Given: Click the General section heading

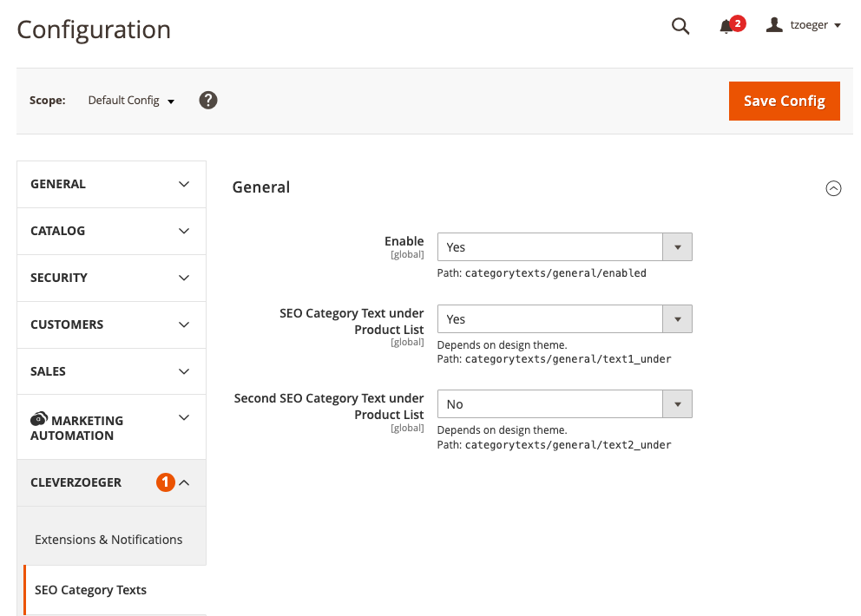Looking at the screenshot, I should (x=261, y=187).
